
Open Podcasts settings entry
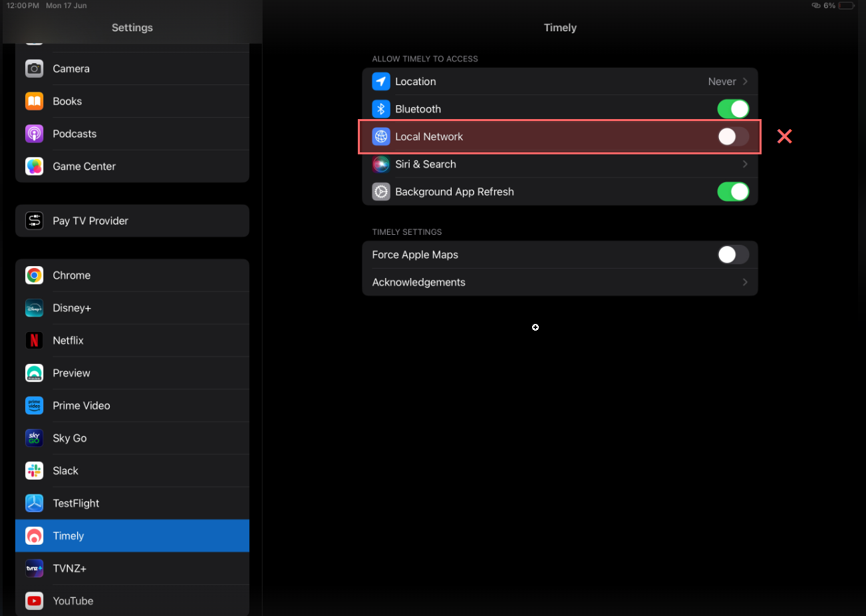132,134
